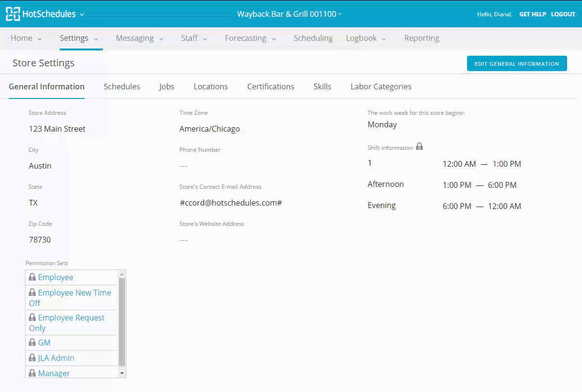Click the Permission Sets scrollbar down arrow
The image size is (582, 392).
(122, 373)
